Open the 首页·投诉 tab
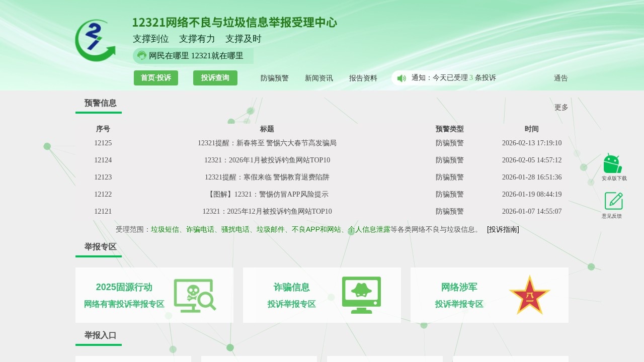Viewport: 644px width, 362px height. tap(156, 78)
